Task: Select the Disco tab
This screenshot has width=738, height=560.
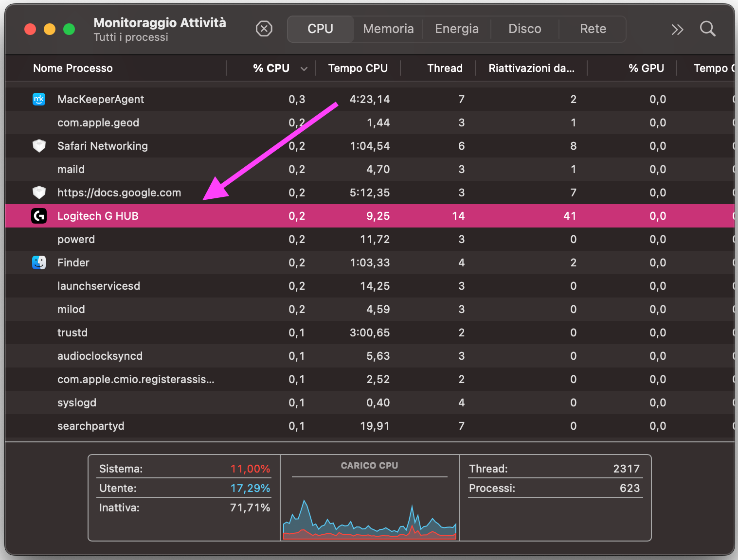Action: 524,29
